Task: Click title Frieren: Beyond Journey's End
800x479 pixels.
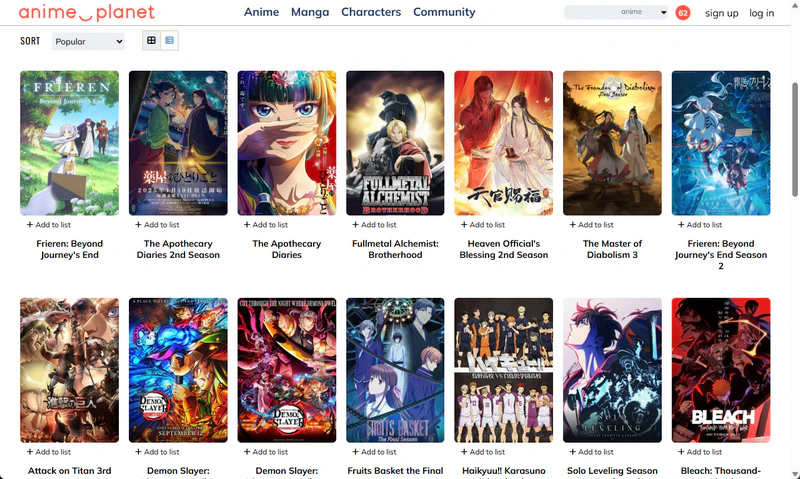Action: [69, 249]
